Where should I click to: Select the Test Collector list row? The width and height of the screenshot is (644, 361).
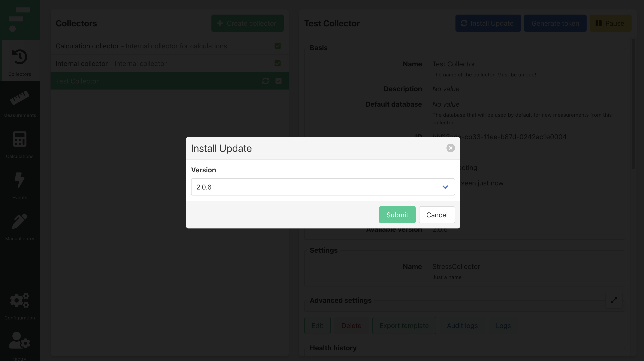pos(169,81)
